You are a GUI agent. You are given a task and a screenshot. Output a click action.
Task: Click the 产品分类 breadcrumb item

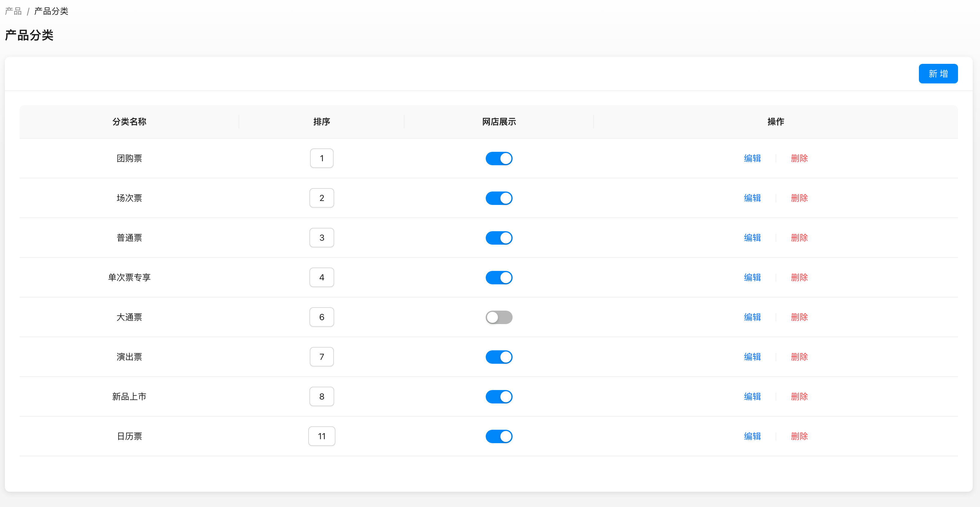point(51,11)
